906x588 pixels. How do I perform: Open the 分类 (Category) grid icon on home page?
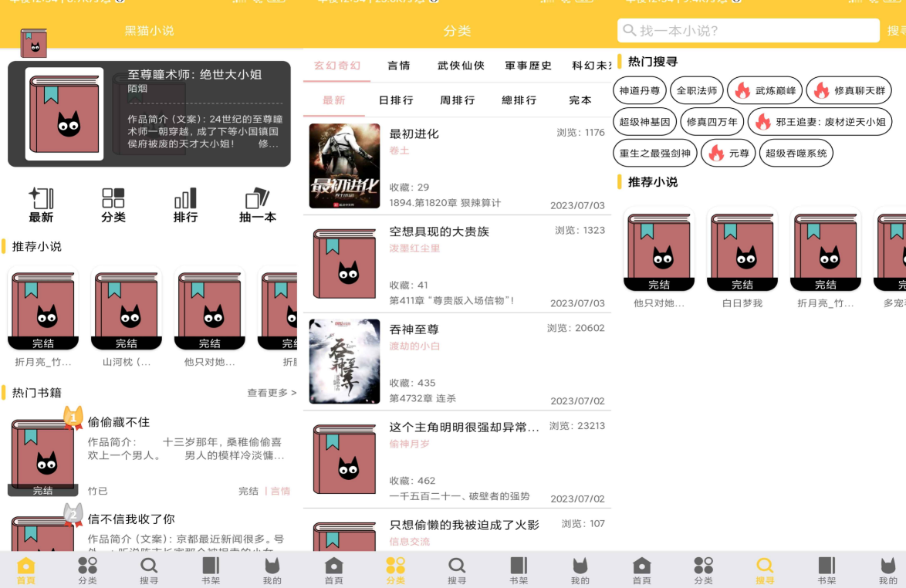[x=113, y=204]
